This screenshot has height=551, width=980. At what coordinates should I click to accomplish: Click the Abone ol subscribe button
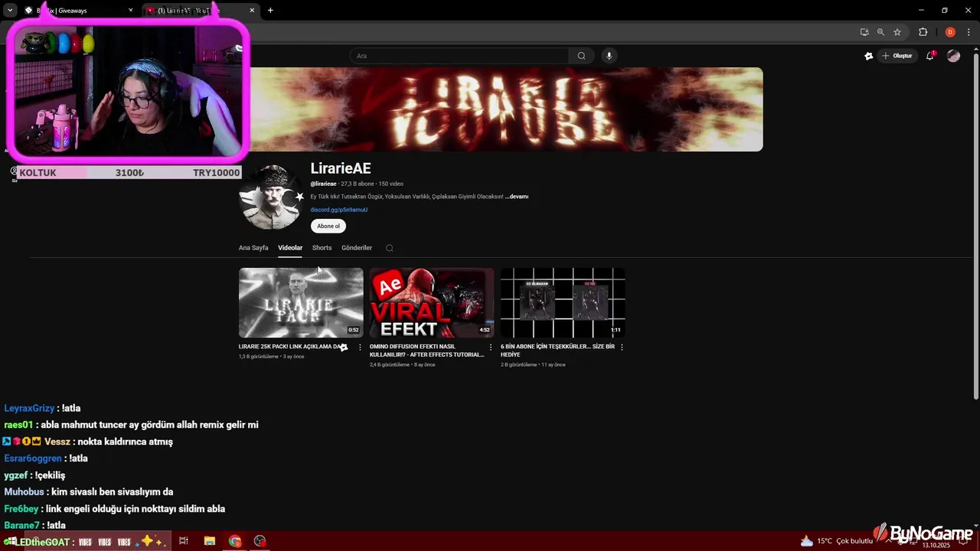point(328,226)
